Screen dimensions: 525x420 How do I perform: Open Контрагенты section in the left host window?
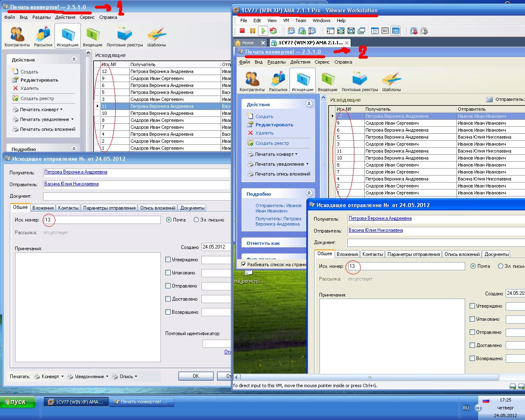[x=17, y=37]
